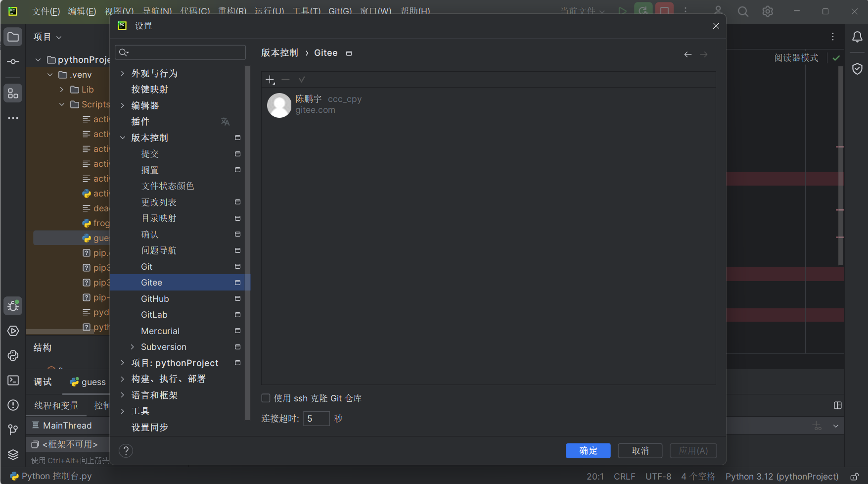Expand the 工具 settings category
868x484 pixels.
(x=123, y=411)
